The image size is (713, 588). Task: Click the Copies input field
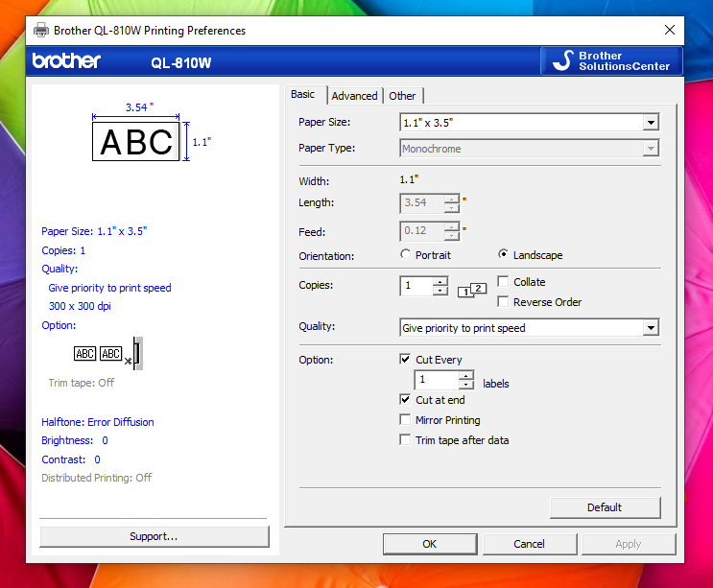(416, 286)
